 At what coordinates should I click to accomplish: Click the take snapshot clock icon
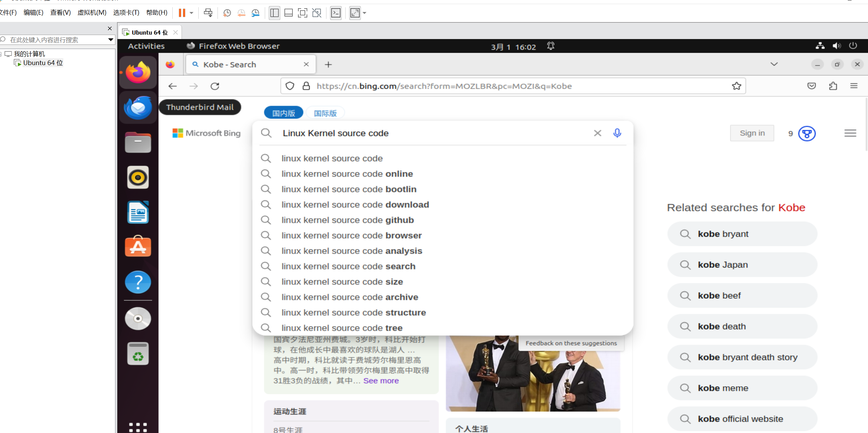tap(227, 13)
